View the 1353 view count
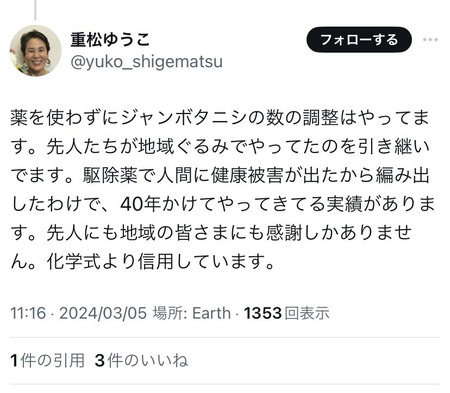Viewport: 450px width, 393px height. (263, 313)
